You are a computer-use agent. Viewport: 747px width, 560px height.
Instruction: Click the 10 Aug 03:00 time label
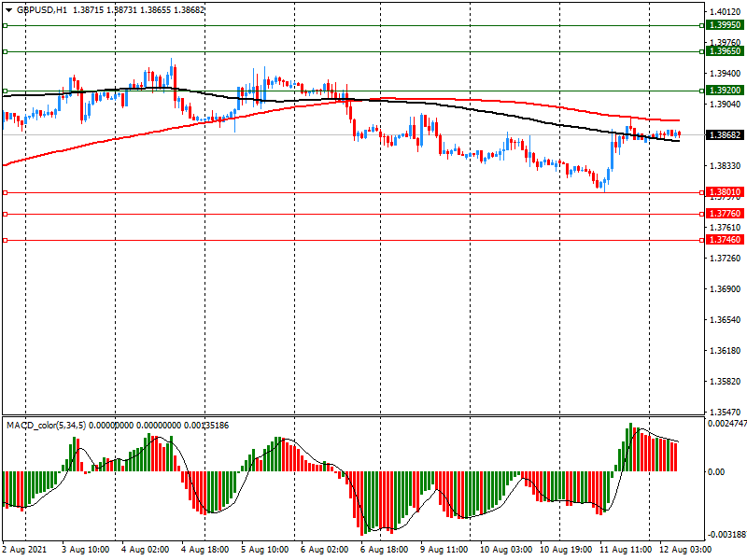[x=506, y=550]
